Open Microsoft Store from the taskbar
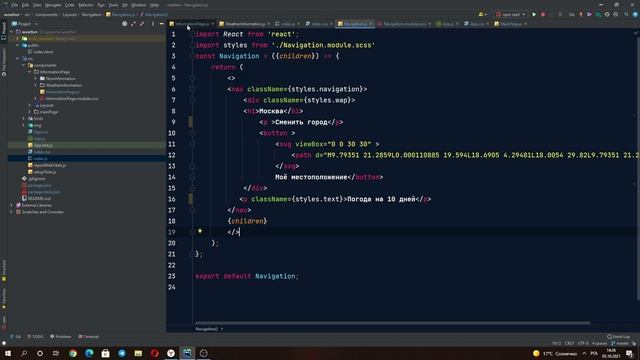640x360 pixels. tap(105, 353)
